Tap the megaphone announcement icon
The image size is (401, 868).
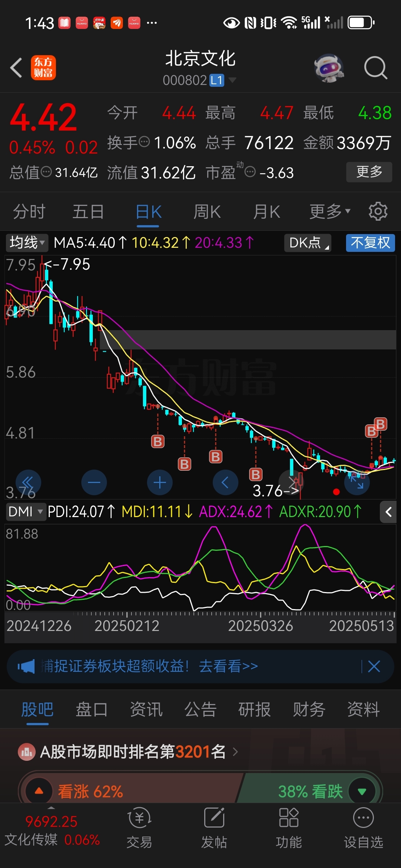click(26, 667)
